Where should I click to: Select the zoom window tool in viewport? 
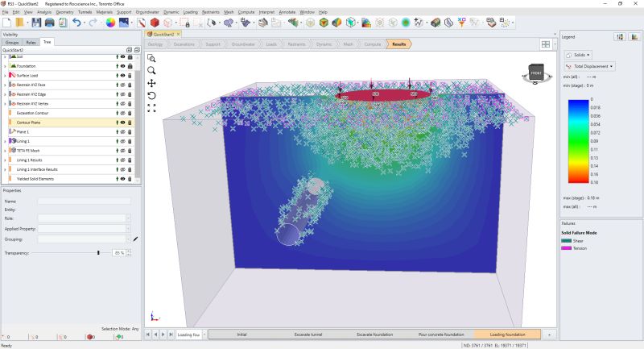click(x=151, y=58)
